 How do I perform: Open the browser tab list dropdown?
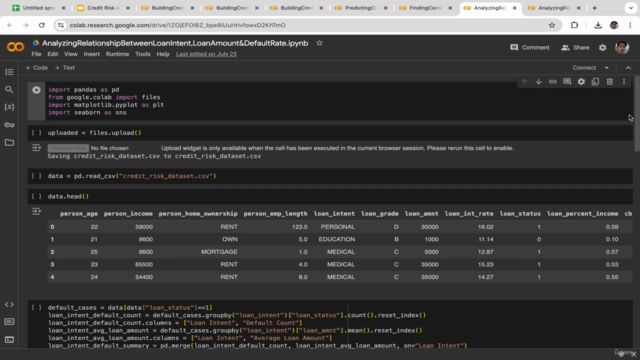pos(631,8)
